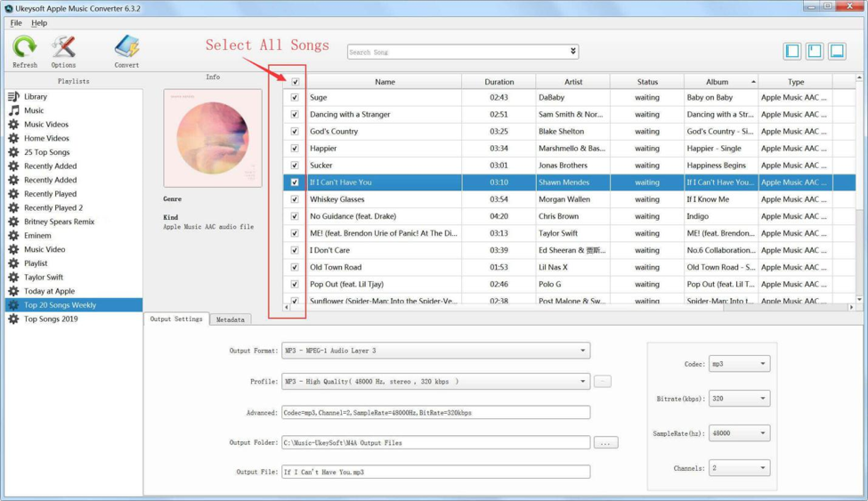Uncheck the Happier song checkbox
The height and width of the screenshot is (501, 868).
[x=295, y=148]
